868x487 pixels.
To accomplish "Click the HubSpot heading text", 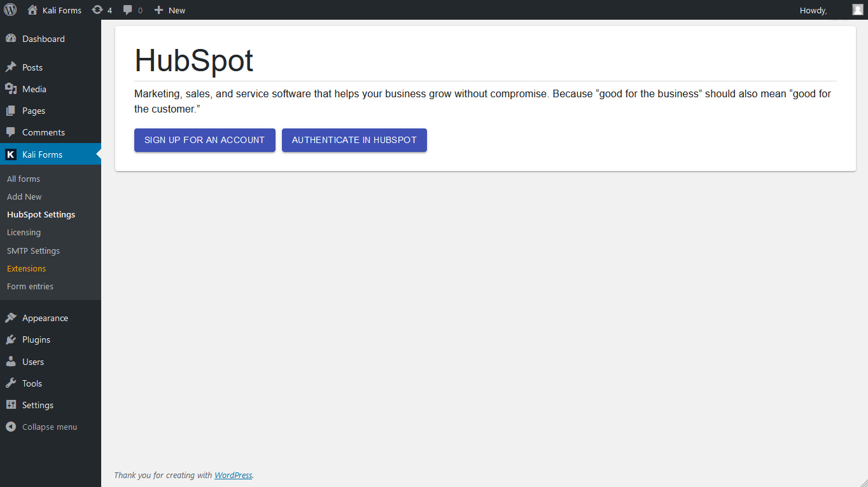I will 194,61.
